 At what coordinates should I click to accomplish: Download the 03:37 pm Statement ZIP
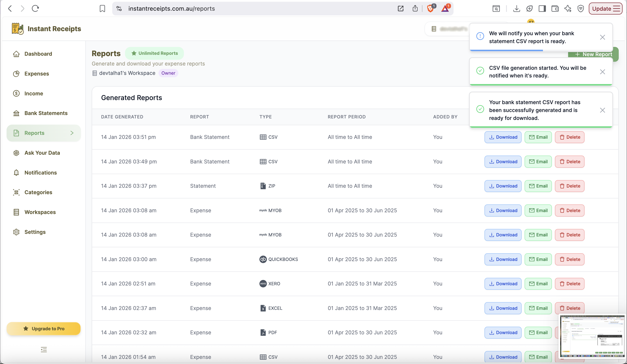(503, 186)
